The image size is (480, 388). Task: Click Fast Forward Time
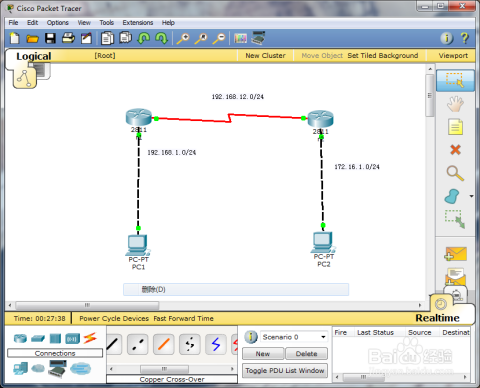(x=183, y=318)
